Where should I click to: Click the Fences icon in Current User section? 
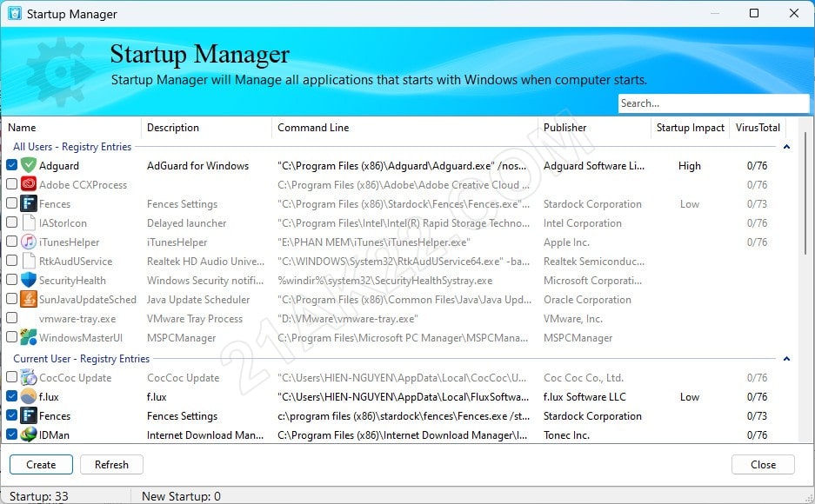[x=29, y=415]
